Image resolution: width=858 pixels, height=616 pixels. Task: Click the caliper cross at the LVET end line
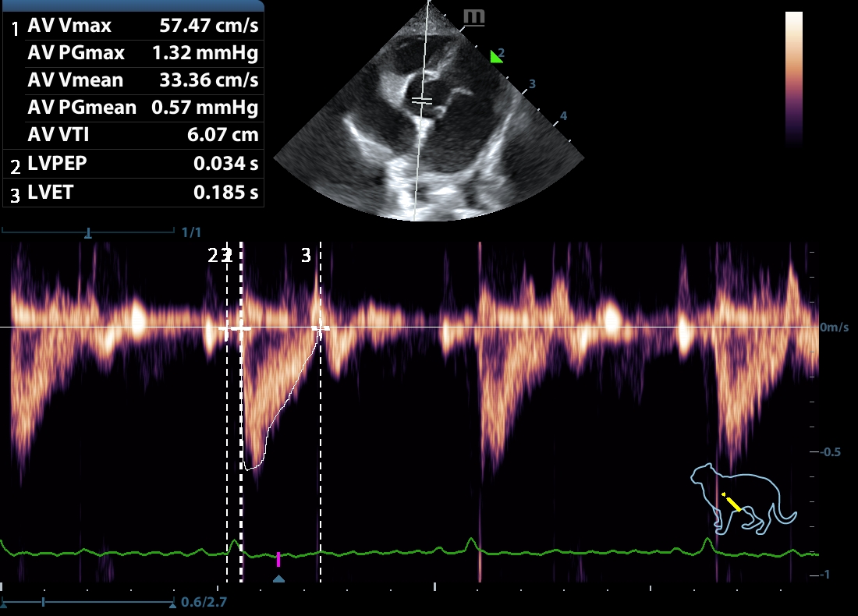coord(320,329)
